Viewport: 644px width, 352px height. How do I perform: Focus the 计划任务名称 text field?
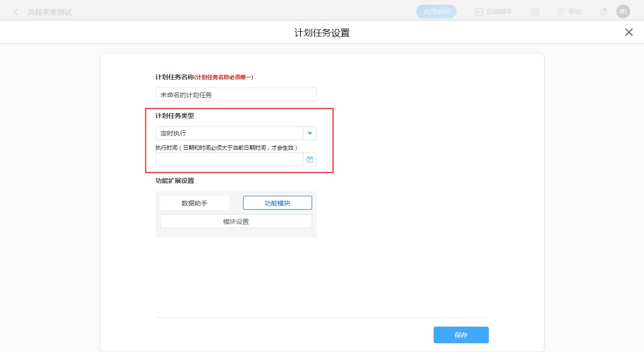pyautogui.click(x=236, y=94)
